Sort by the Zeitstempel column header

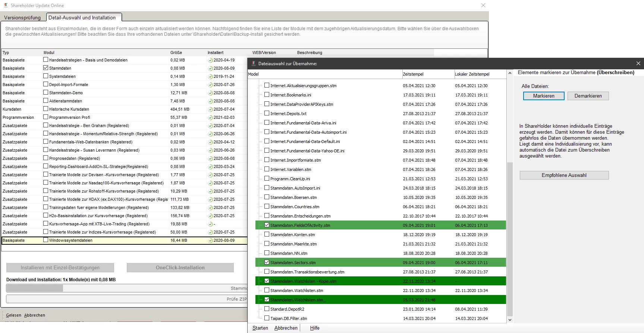[x=428, y=74]
